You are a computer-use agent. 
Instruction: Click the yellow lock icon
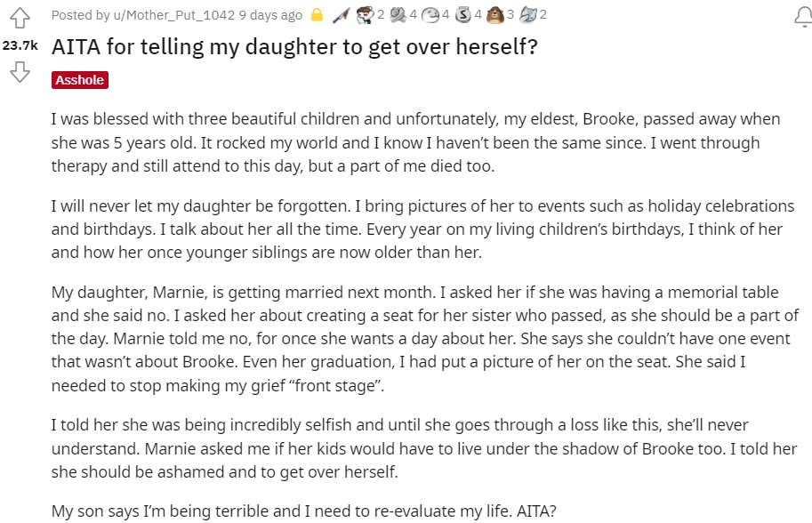(x=315, y=15)
